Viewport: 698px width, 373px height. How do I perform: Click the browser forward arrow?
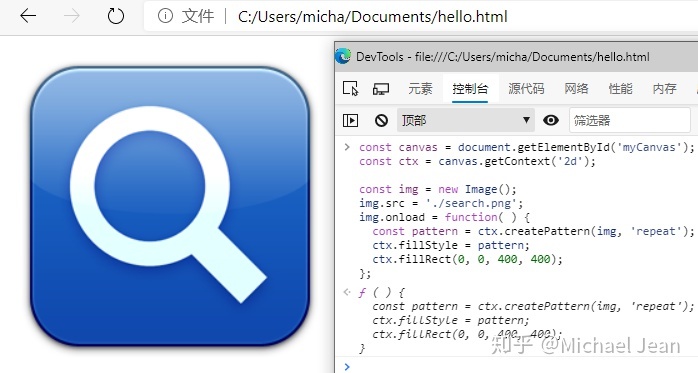pyautogui.click(x=72, y=16)
